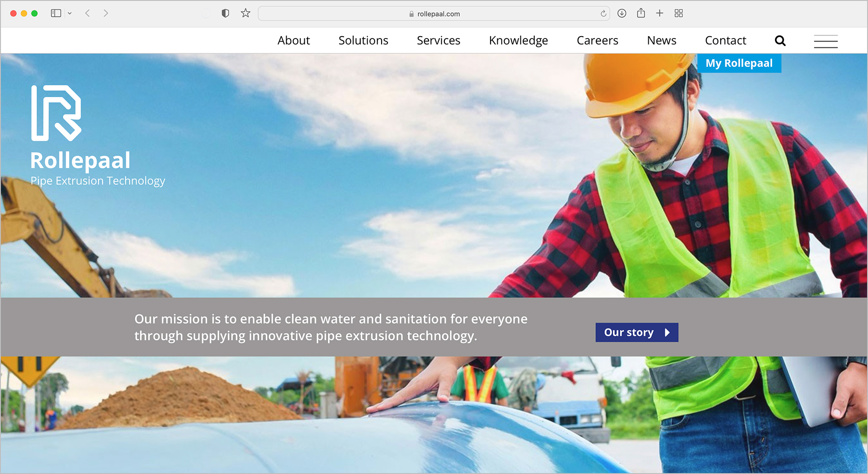Bookmark page with the star icon

pos(245,14)
